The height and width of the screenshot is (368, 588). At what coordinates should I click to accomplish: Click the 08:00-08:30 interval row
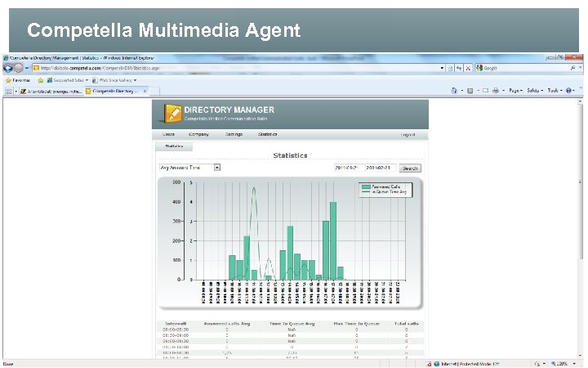[x=290, y=330]
